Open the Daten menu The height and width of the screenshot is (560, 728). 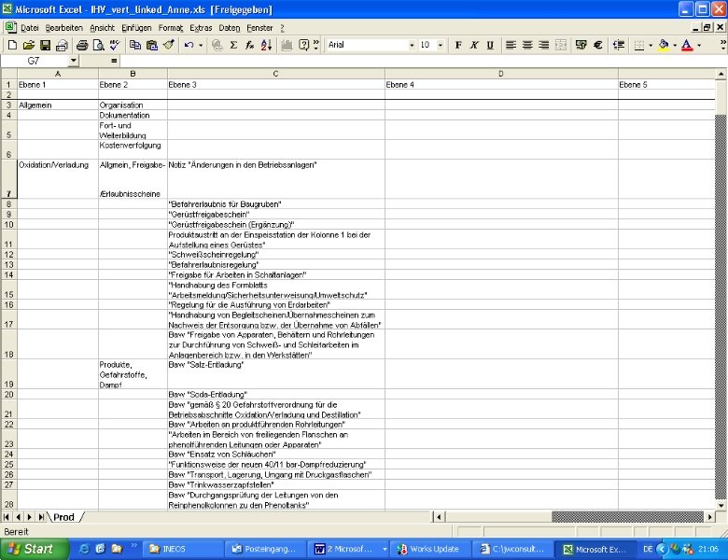point(230,28)
